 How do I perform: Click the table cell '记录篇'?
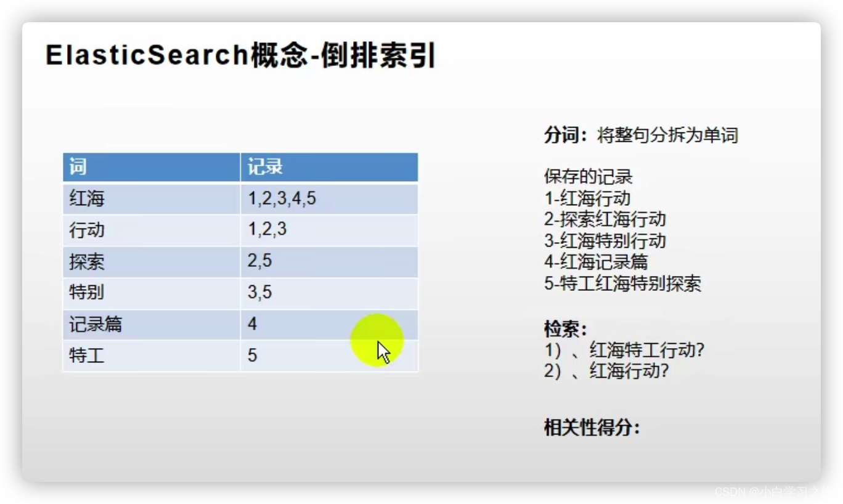[x=151, y=325]
